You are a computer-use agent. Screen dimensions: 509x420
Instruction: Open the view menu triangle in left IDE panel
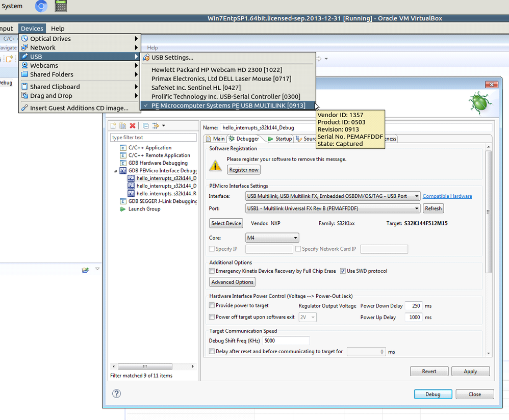[x=97, y=269]
